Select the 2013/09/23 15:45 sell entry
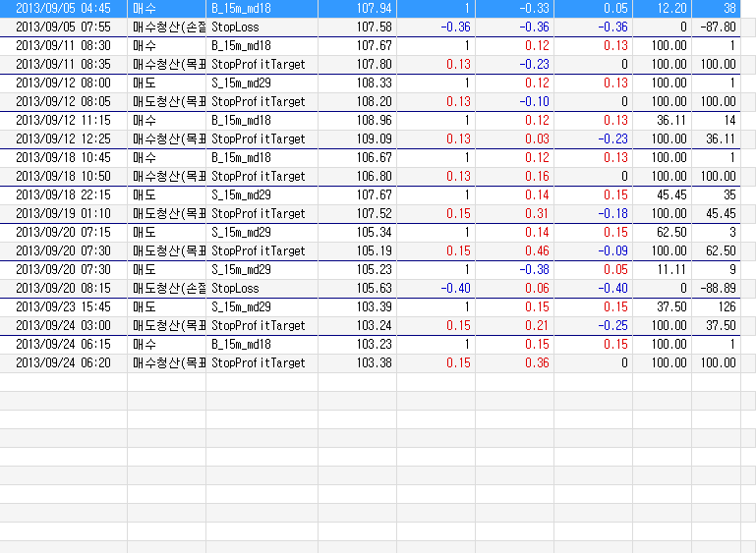 [x=370, y=306]
